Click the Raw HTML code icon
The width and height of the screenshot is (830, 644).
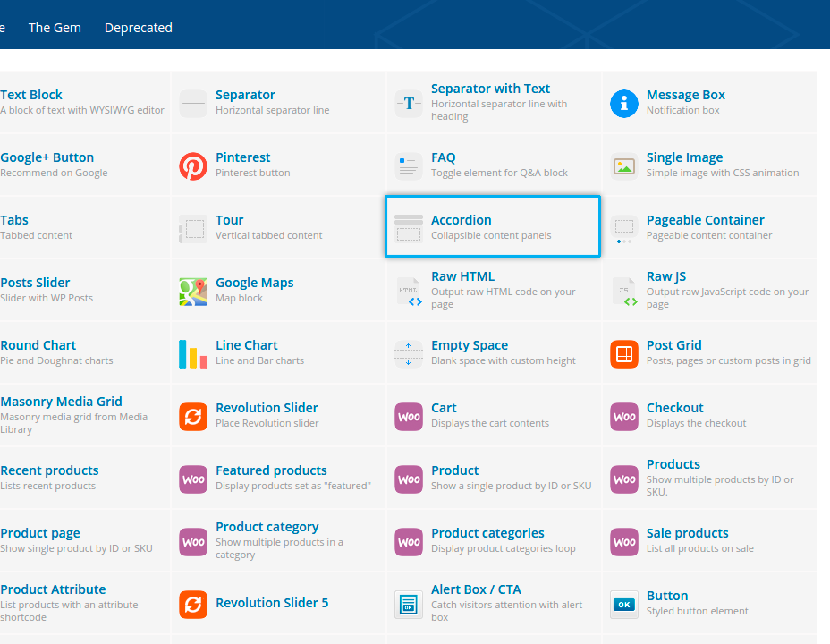click(x=409, y=292)
